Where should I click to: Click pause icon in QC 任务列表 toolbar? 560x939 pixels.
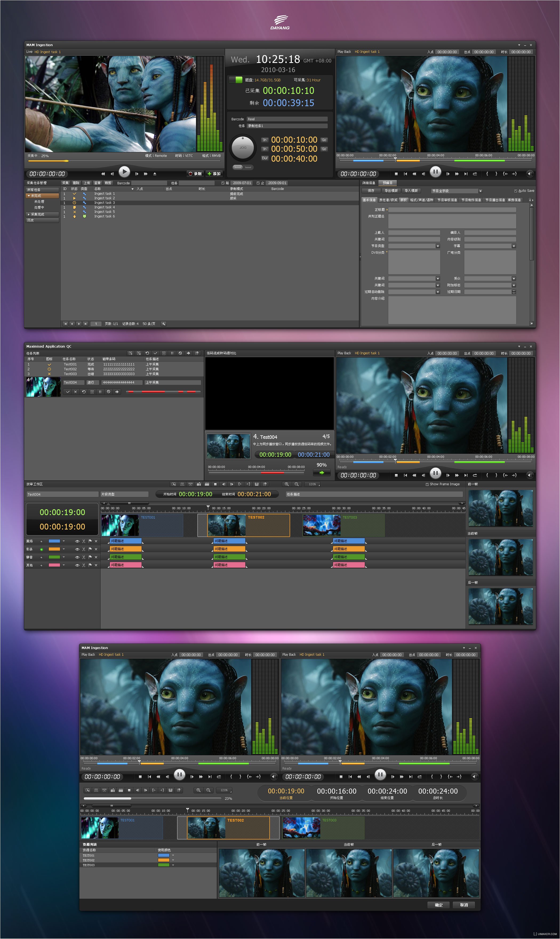[172, 353]
